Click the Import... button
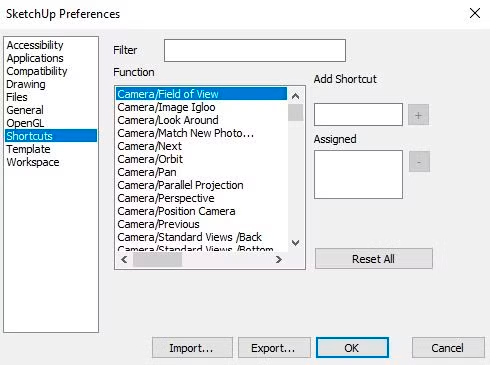Image resolution: width=497 pixels, height=365 pixels. [x=192, y=348]
